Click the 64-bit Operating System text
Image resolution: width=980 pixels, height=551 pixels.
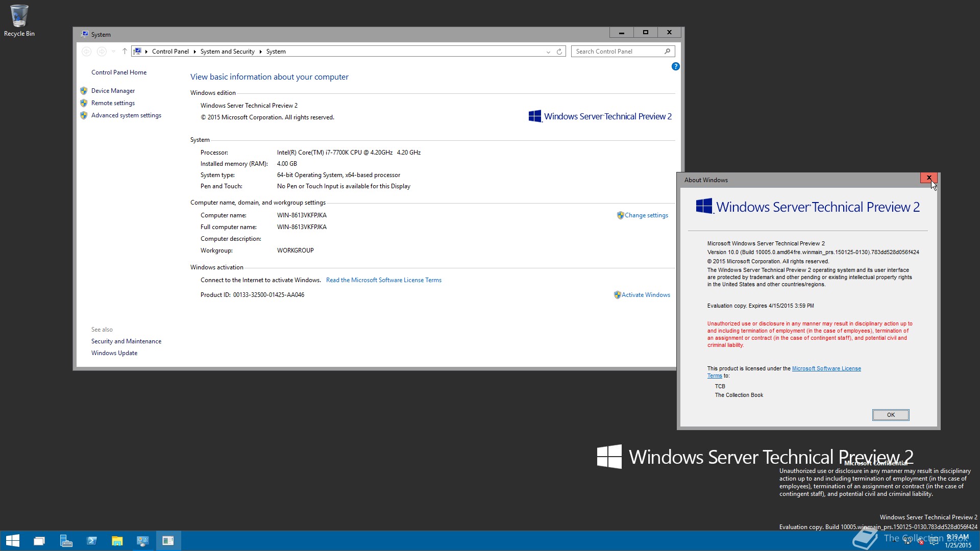pyautogui.click(x=338, y=175)
